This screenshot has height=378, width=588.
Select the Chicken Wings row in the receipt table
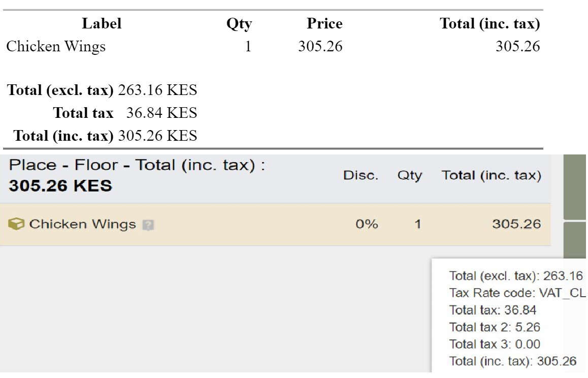[x=56, y=47]
